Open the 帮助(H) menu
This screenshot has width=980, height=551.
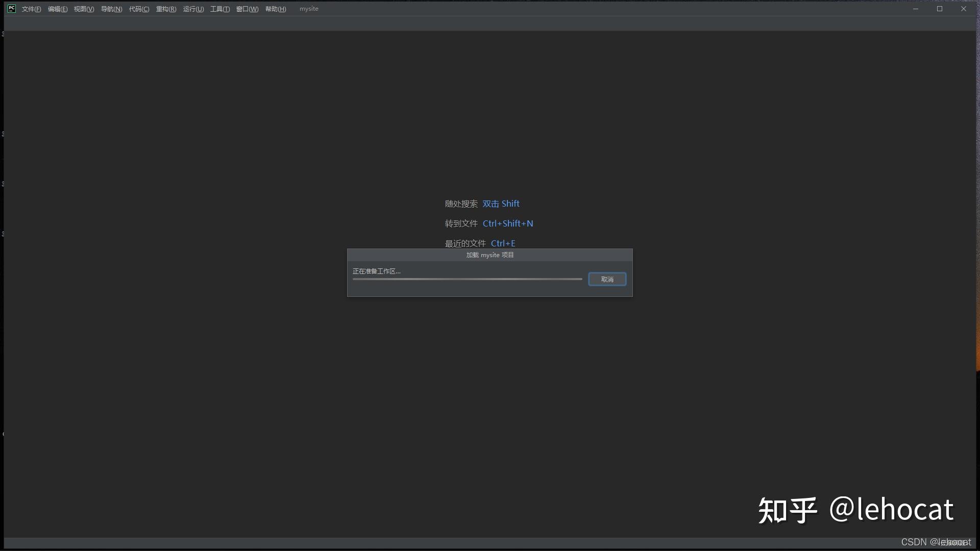pyautogui.click(x=275, y=9)
